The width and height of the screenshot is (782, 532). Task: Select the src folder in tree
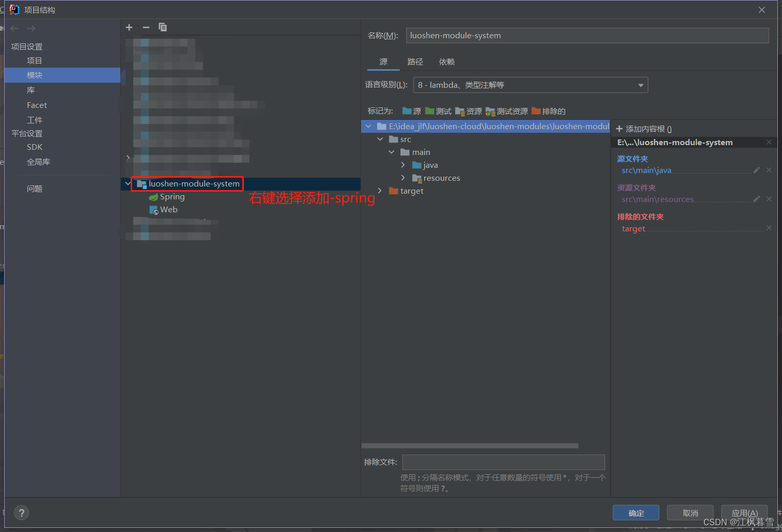[x=405, y=139]
